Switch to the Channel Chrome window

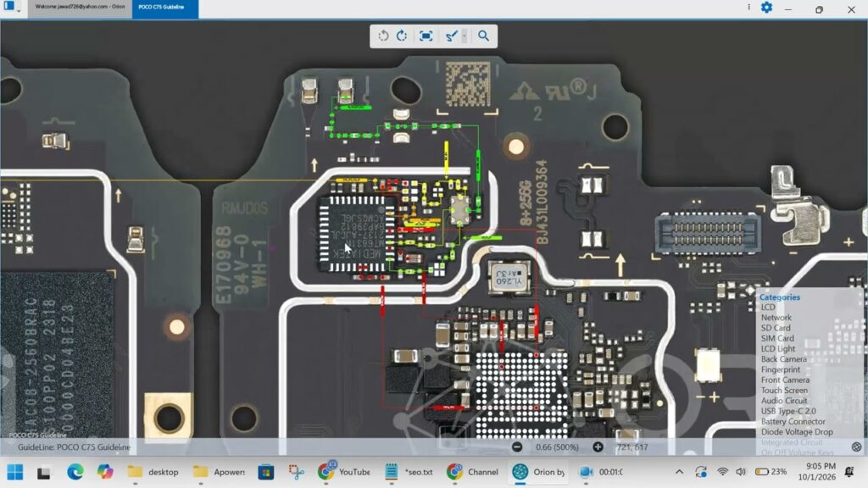(473, 472)
